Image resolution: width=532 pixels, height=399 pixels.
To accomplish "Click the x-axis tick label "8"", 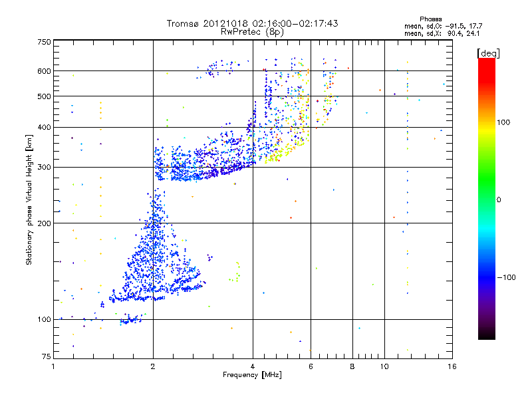I will (352, 366).
